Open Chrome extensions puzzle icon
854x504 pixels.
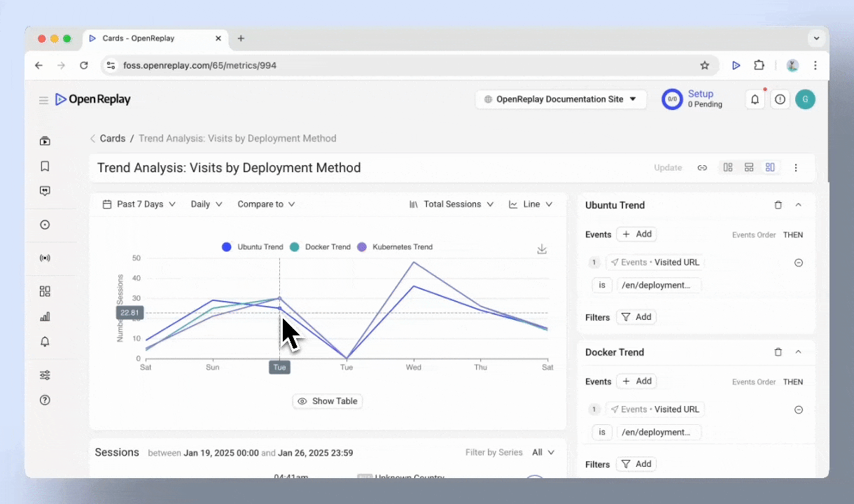759,65
